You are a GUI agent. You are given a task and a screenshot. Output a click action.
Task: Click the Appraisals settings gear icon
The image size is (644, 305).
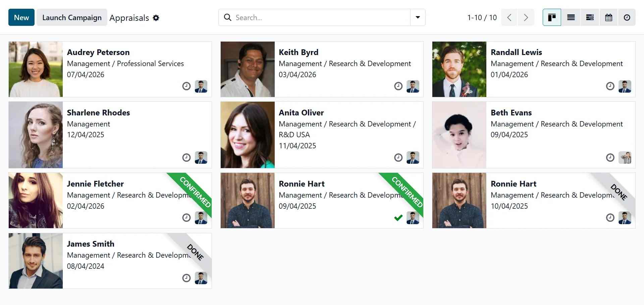156,18
